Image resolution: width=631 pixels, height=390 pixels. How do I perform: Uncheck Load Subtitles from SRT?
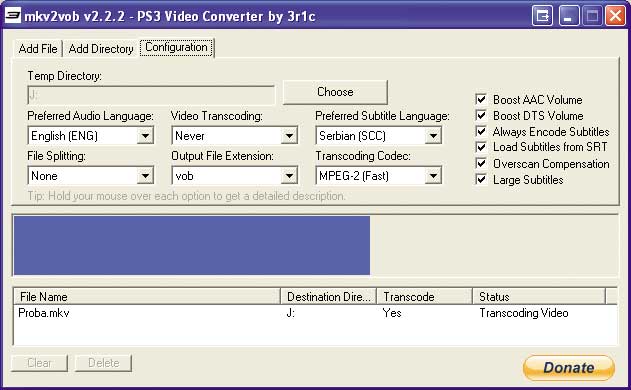click(481, 147)
